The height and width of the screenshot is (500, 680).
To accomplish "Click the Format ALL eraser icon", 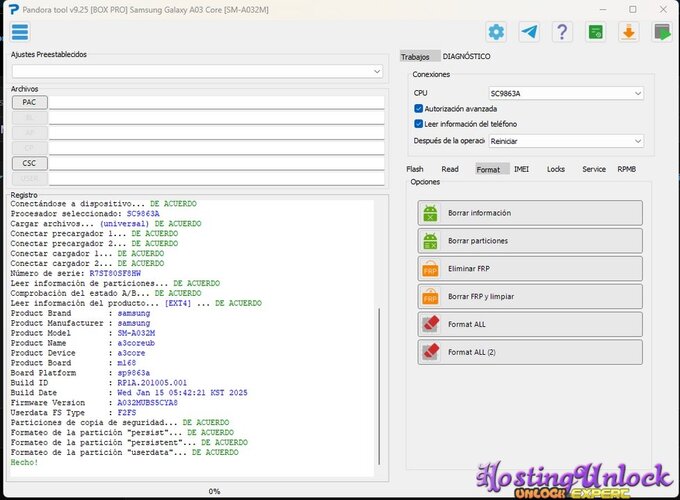I will pyautogui.click(x=430, y=324).
